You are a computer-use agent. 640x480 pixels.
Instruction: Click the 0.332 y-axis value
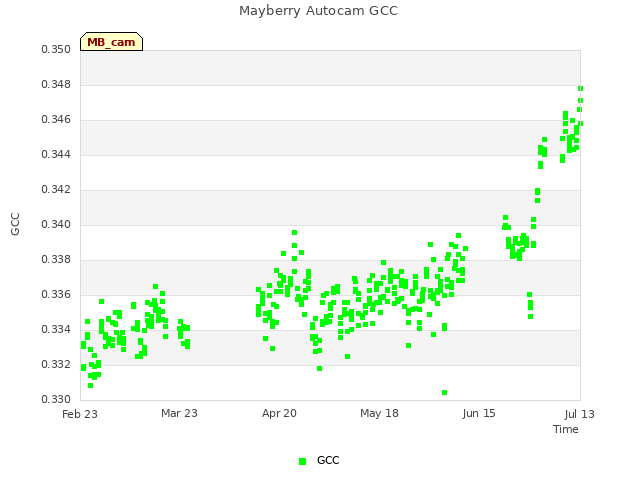(56, 364)
